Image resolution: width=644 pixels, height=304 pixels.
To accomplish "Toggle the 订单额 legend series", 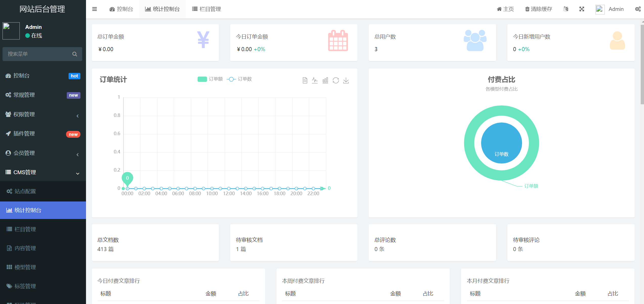I will 210,79.
